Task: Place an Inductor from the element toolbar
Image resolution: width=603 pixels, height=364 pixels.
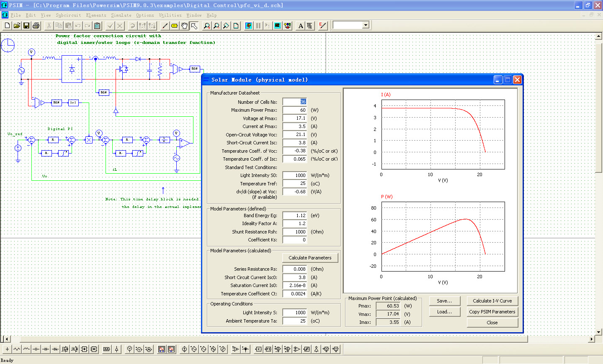Action: 26,349
